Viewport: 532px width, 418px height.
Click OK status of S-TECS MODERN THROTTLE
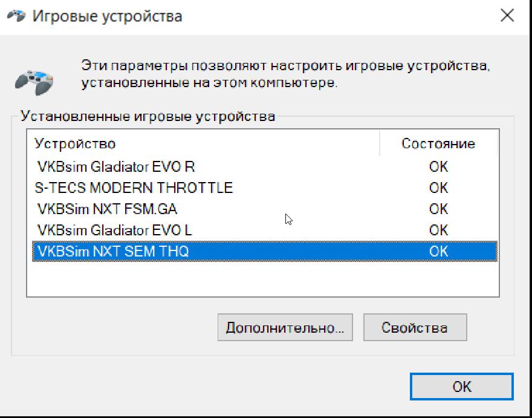click(438, 188)
